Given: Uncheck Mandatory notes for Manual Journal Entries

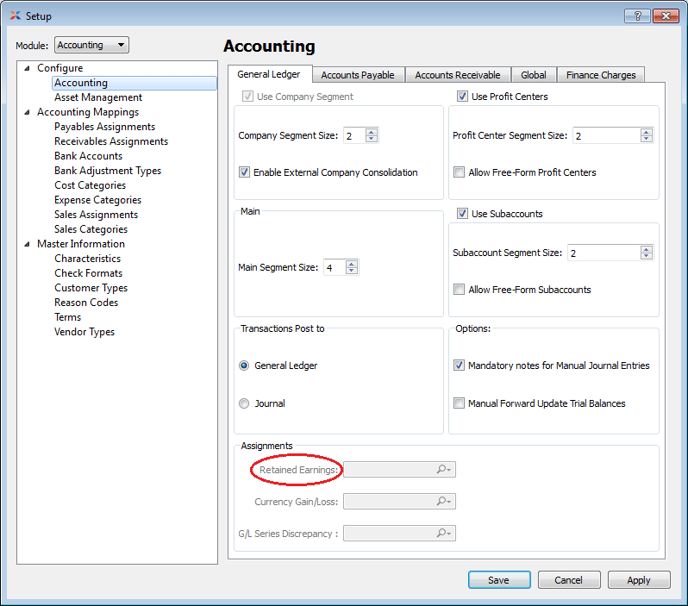Looking at the screenshot, I should [459, 366].
